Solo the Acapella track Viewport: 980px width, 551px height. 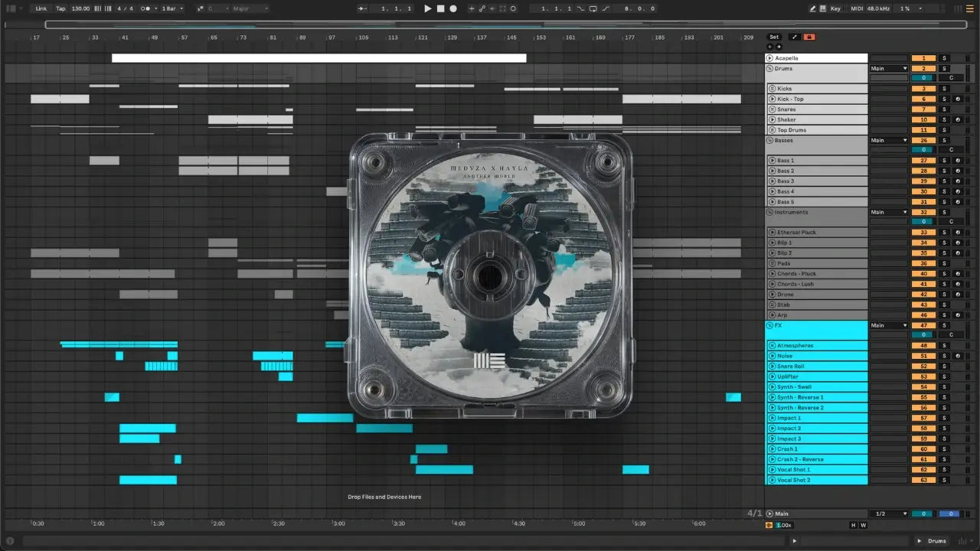coord(944,58)
